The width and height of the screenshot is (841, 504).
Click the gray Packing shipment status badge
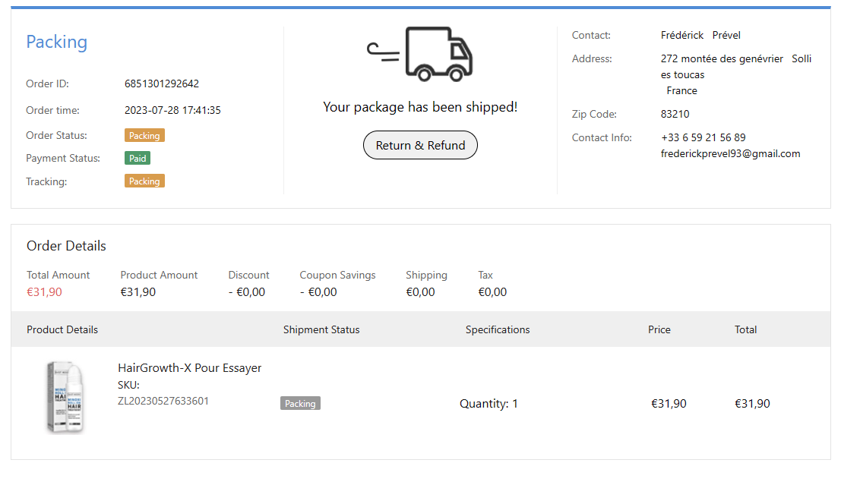[300, 404]
